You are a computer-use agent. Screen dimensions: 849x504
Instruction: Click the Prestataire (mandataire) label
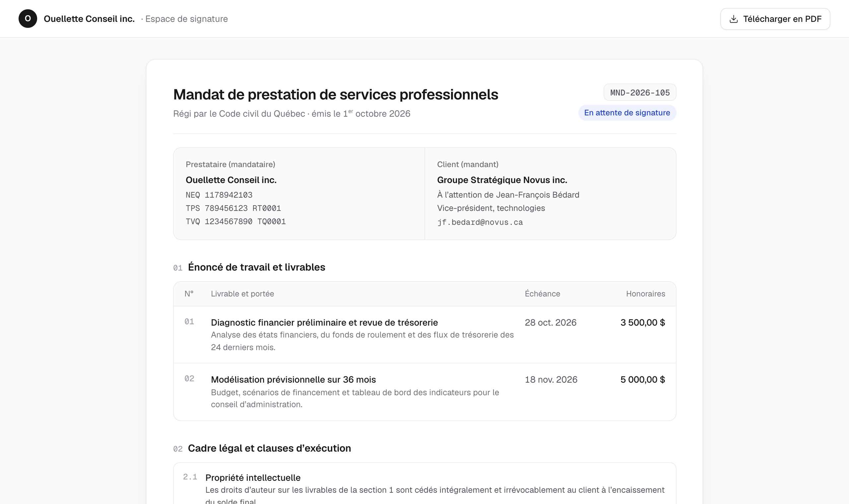point(230,164)
